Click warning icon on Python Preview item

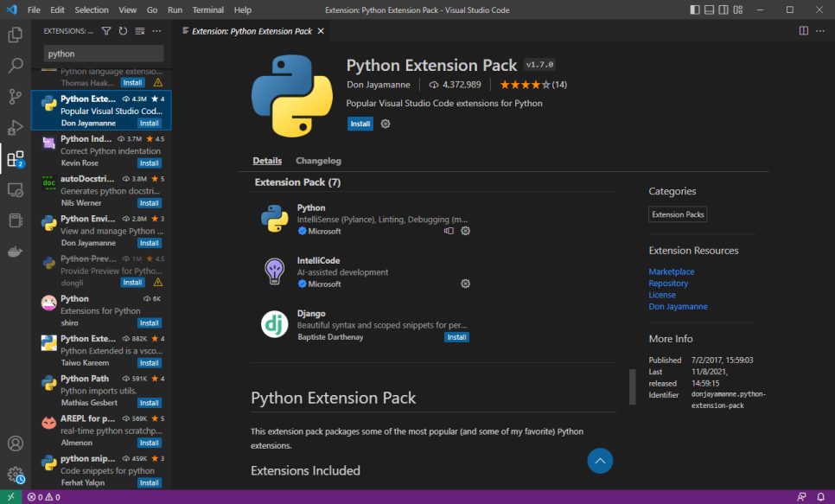click(x=158, y=283)
